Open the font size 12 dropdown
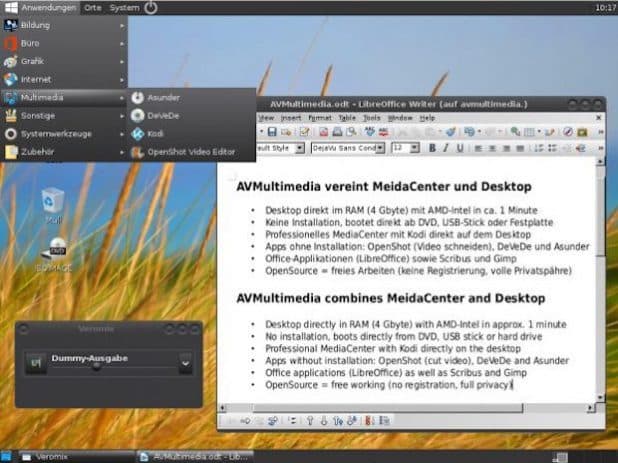The height and width of the screenshot is (463, 618). tap(414, 148)
